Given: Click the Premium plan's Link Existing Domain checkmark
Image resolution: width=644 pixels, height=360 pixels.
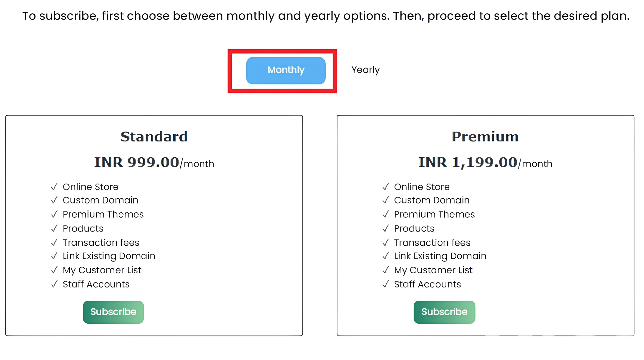Looking at the screenshot, I should point(386,256).
